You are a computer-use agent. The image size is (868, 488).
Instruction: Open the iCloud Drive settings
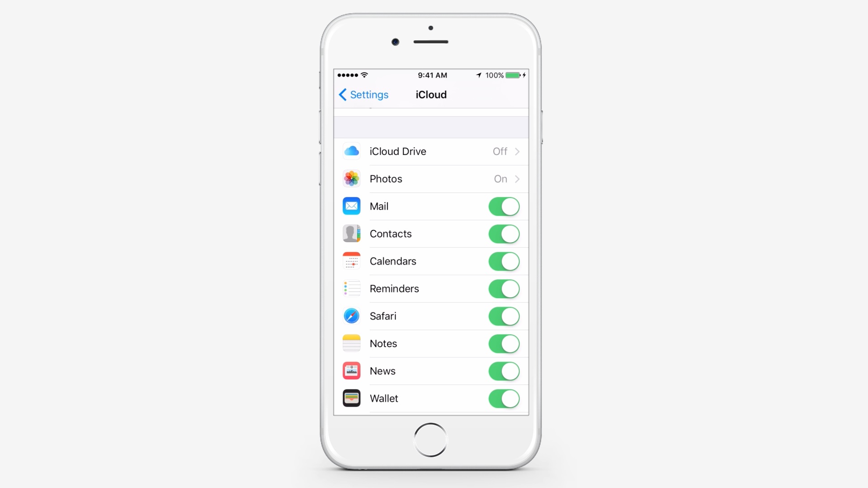point(432,151)
